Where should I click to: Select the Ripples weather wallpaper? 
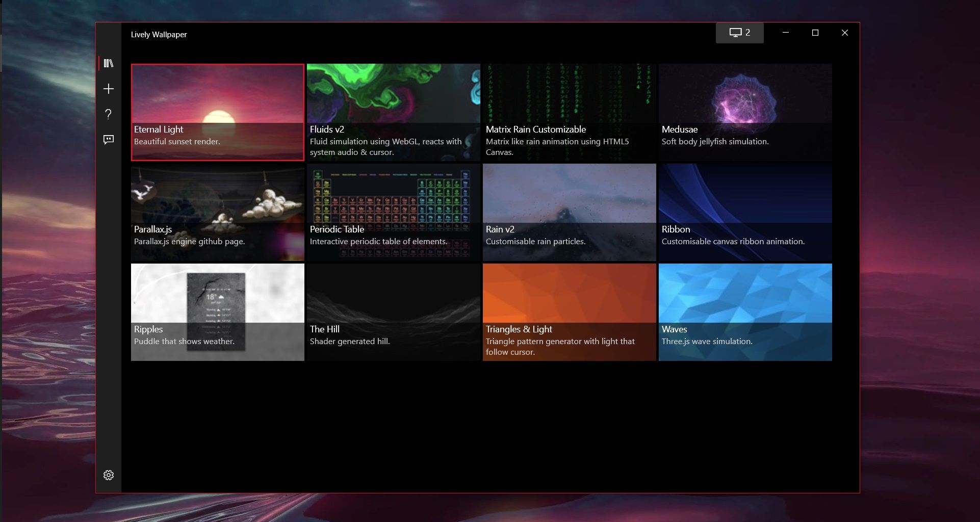[x=218, y=312]
